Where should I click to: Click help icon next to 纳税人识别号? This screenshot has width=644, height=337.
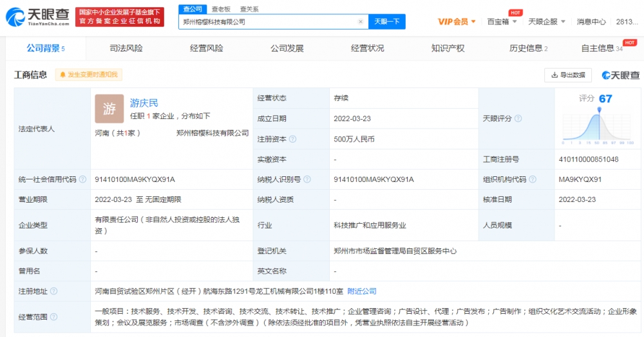[307, 179]
